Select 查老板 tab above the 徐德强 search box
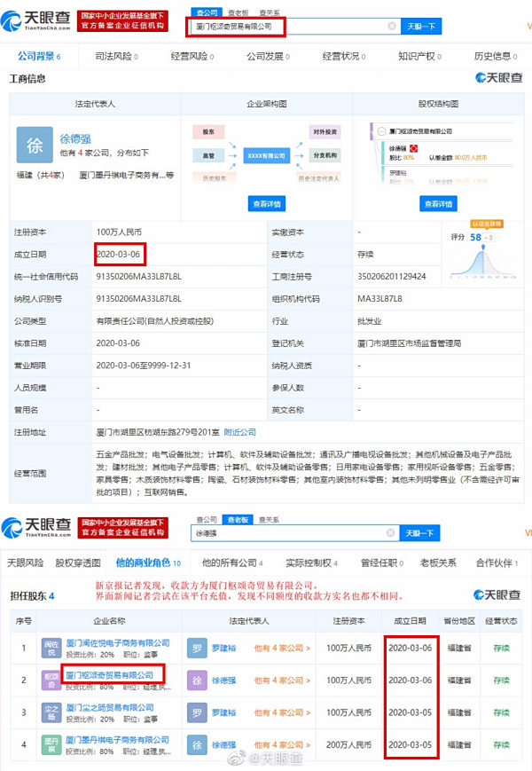Screen dimensions: 532x771 pos(238,520)
